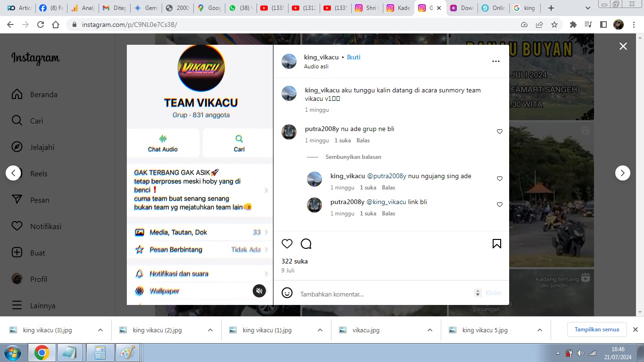Collapse replies with Sembunyikan balasan
This screenshot has height=362, width=644.
(x=354, y=157)
